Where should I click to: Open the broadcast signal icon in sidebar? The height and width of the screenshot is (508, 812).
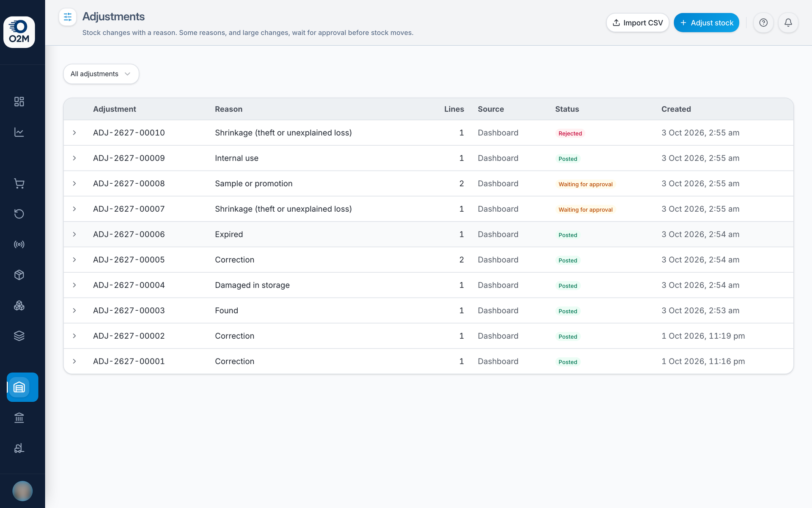(19, 244)
